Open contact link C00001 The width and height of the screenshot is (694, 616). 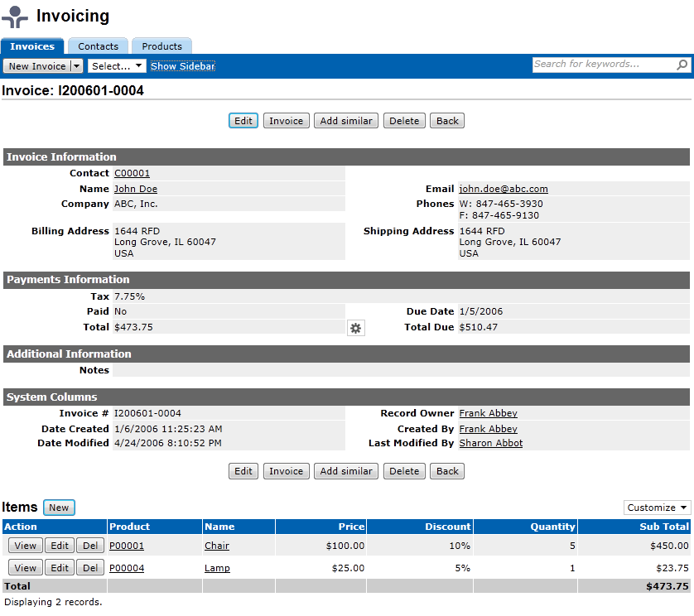pyautogui.click(x=132, y=174)
